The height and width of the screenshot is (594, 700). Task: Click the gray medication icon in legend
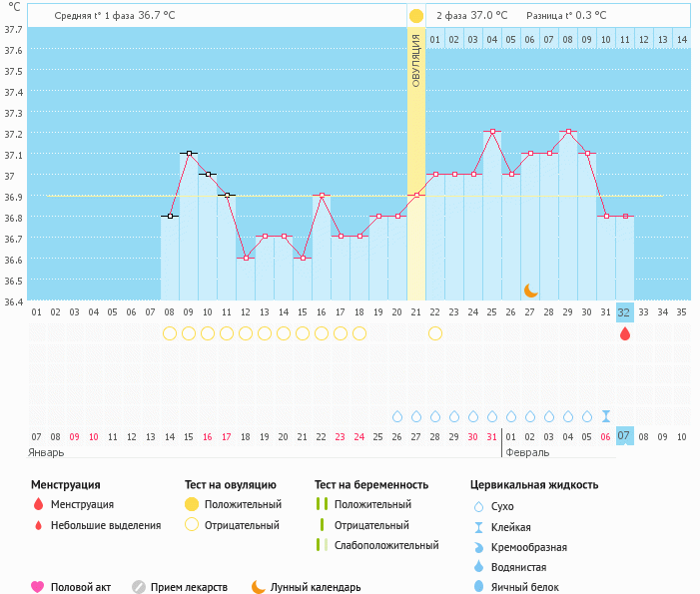click(139, 587)
